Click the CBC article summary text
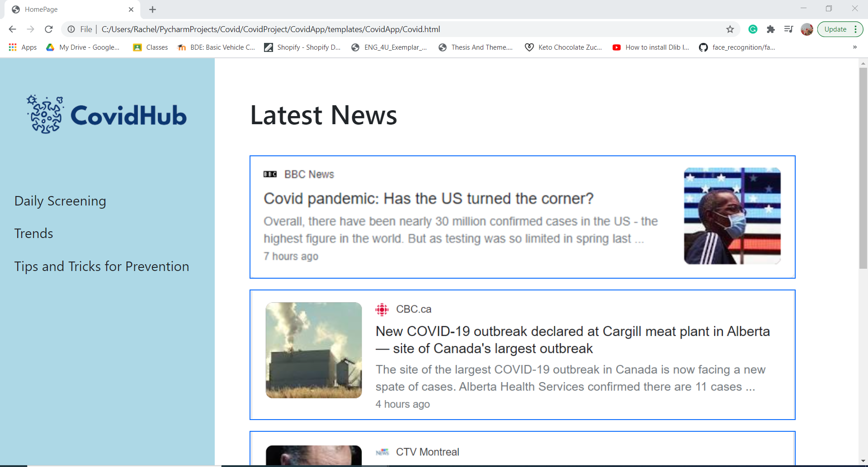 point(571,378)
